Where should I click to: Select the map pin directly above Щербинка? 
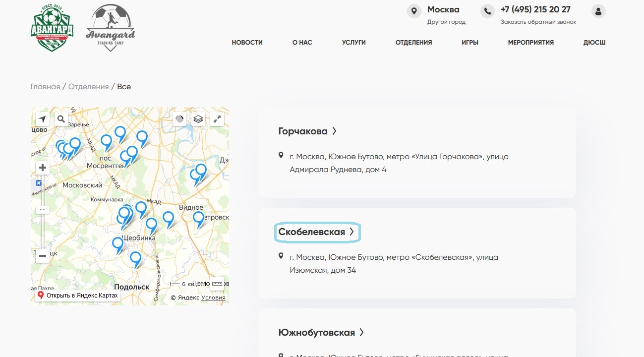pyautogui.click(x=151, y=226)
